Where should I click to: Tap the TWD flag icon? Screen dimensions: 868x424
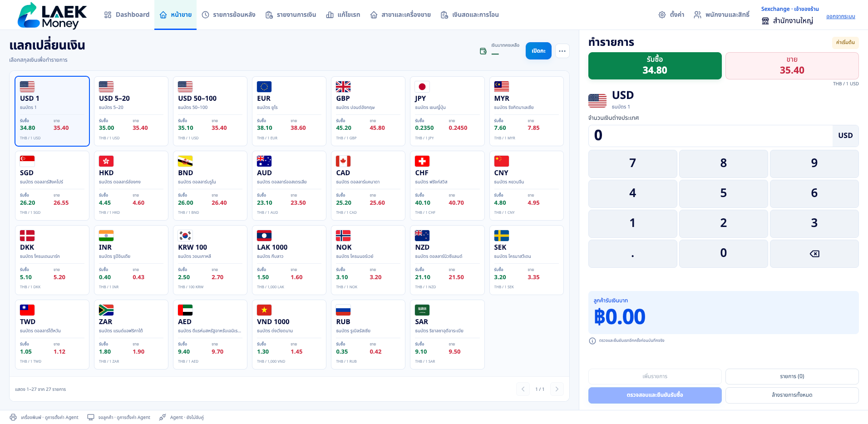[x=27, y=310]
